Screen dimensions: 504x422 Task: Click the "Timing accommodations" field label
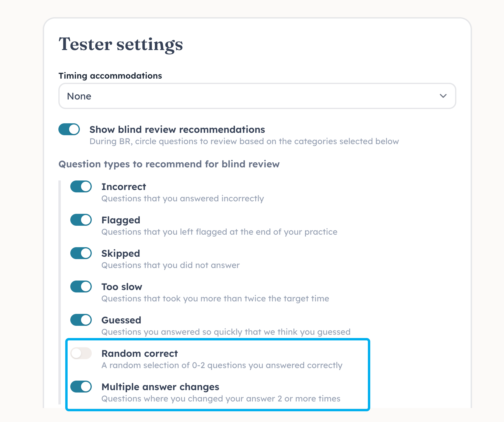(x=110, y=76)
